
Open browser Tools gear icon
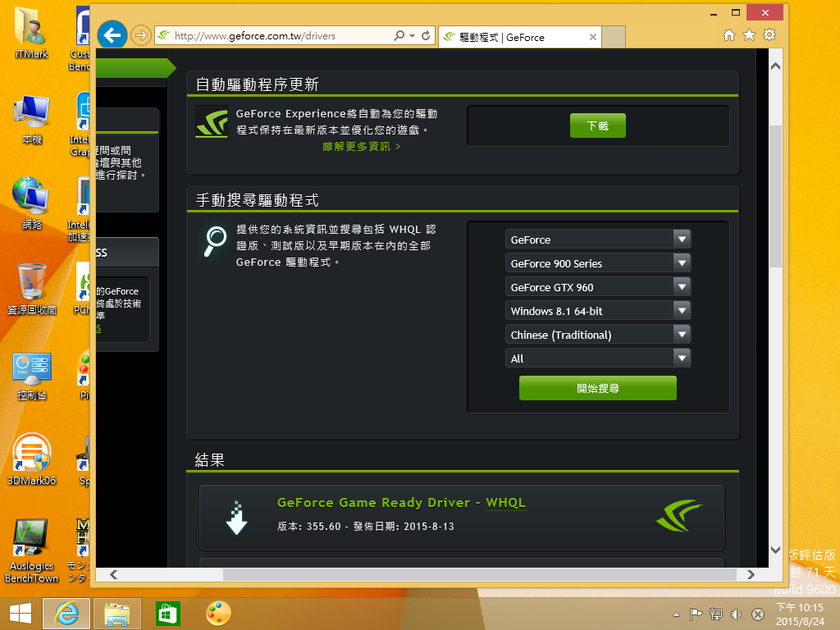point(769,35)
